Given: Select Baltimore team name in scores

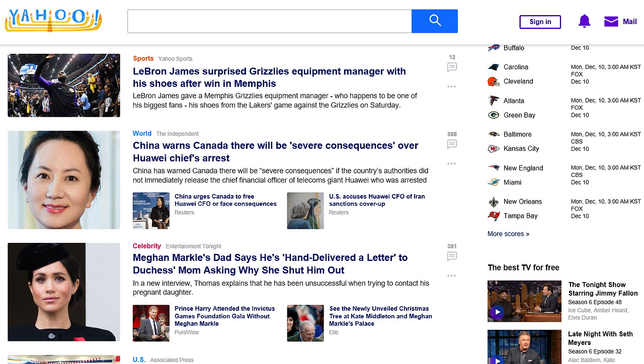Looking at the screenshot, I should click(517, 134).
